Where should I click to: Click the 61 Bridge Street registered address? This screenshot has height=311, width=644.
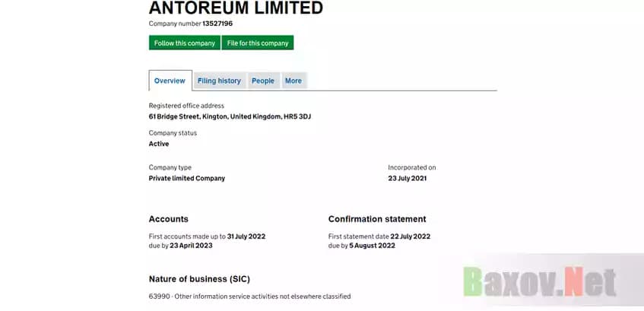[230, 117]
